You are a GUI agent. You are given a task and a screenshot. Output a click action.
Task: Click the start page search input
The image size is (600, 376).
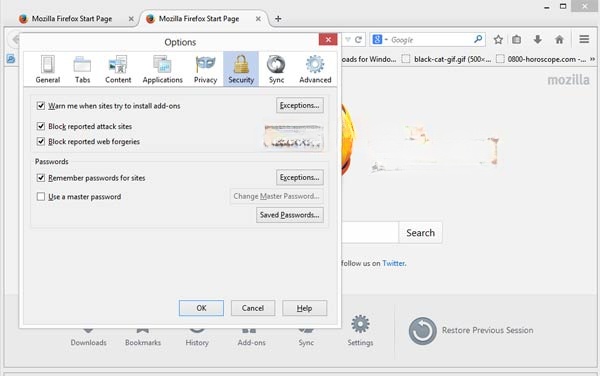point(370,233)
